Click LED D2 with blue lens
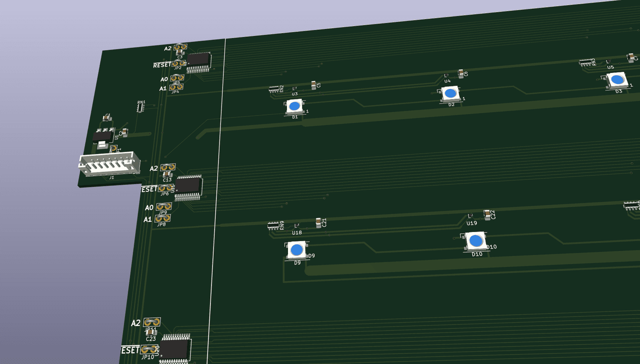The height and width of the screenshot is (364, 640). click(x=450, y=93)
